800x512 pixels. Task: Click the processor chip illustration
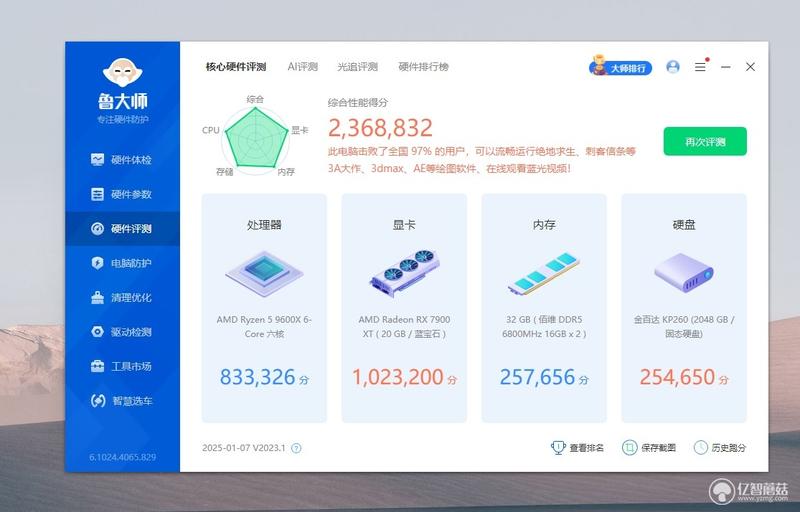coord(264,274)
